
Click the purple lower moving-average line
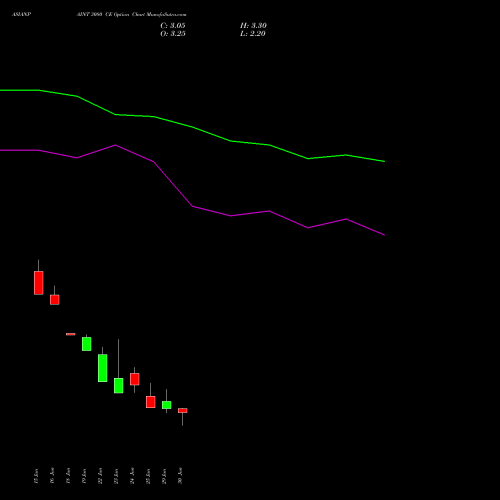click(x=192, y=206)
